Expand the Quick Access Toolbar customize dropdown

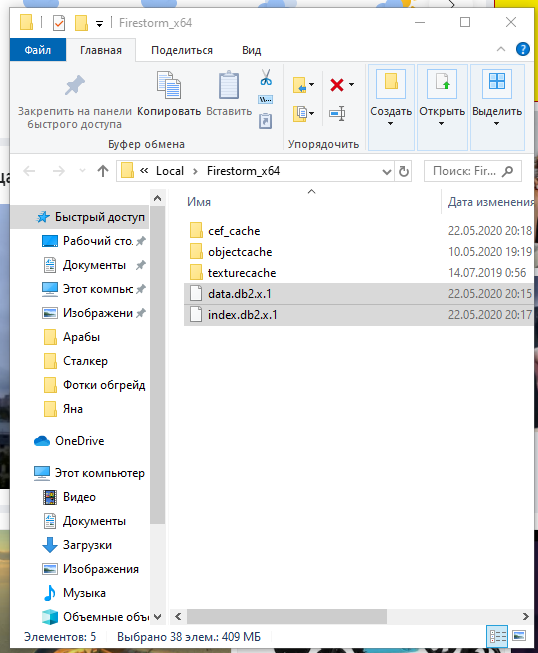pos(100,24)
